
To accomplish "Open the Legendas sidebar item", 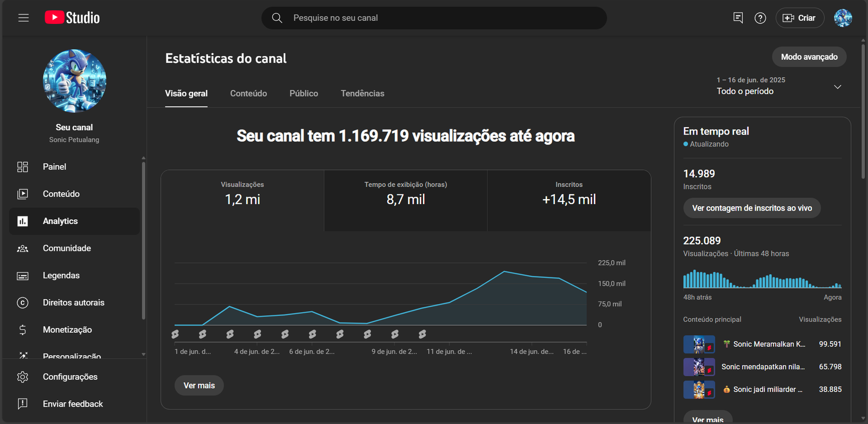I will coord(74,275).
